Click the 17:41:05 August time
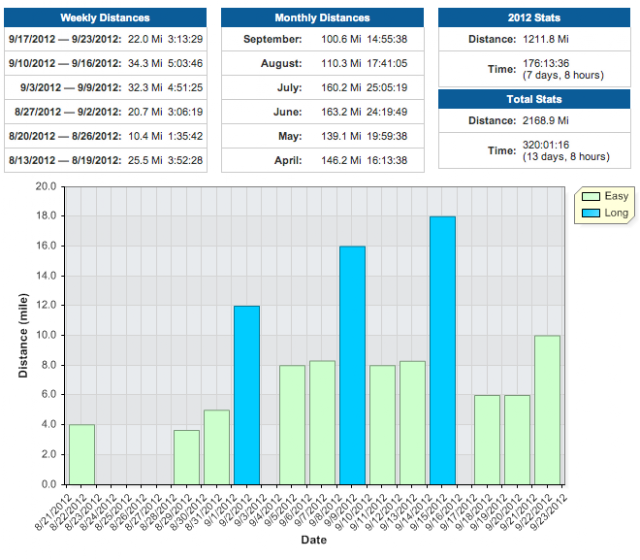640x560 pixels. 387,63
